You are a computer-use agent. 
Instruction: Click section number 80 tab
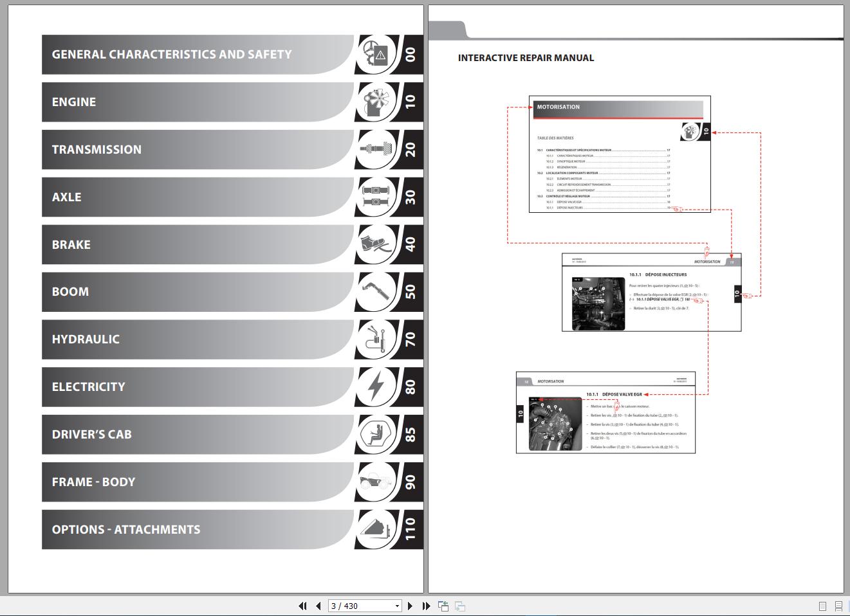(x=411, y=387)
